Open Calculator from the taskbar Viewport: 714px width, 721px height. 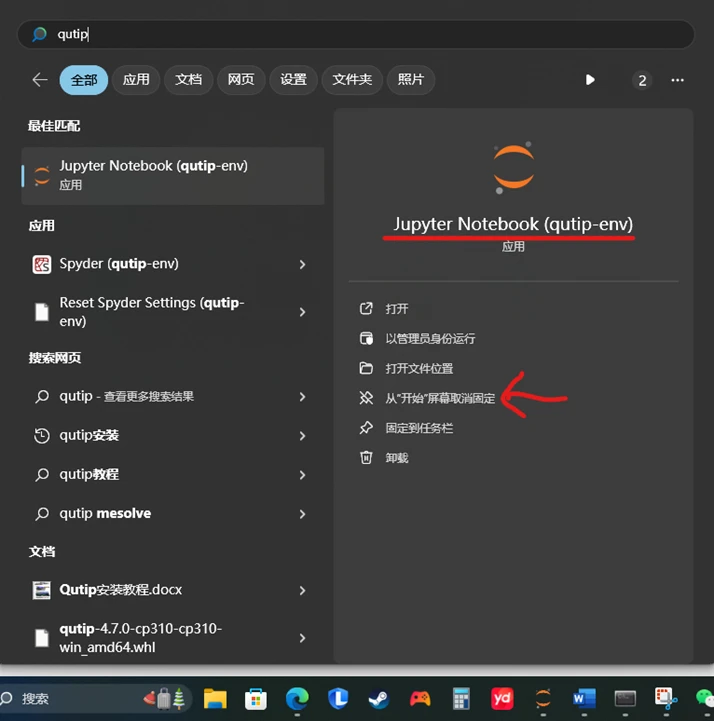(x=461, y=699)
